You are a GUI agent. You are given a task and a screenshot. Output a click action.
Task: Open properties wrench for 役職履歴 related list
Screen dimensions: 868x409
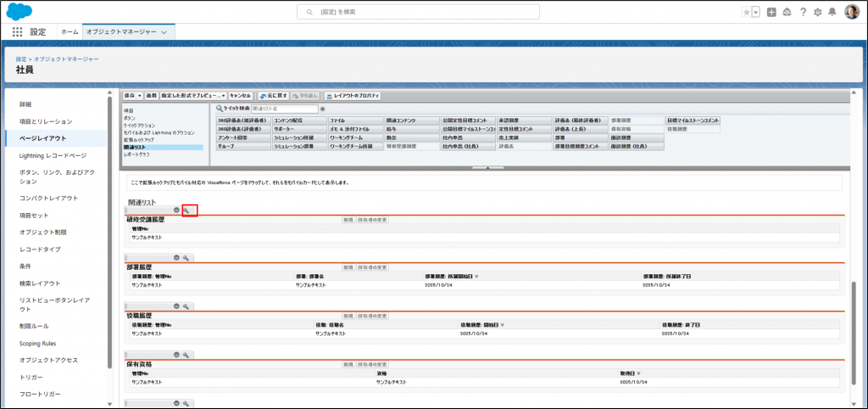[186, 305]
